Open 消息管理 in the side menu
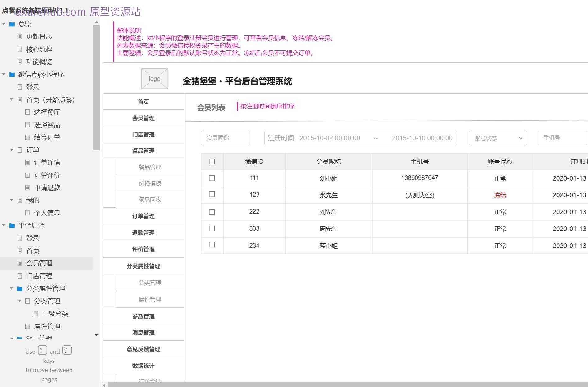588x387 pixels. tap(144, 333)
